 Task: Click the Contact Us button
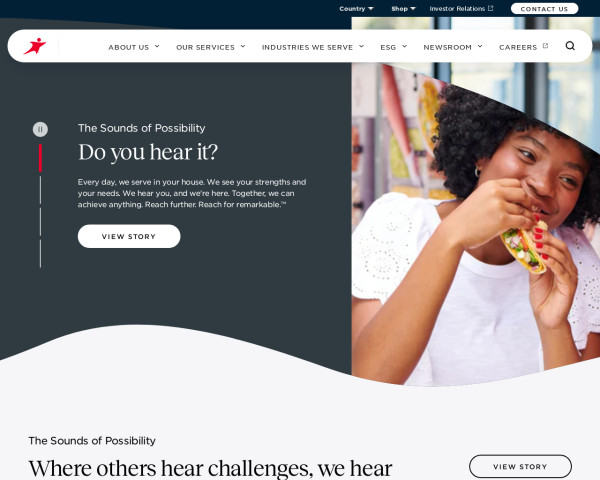click(x=544, y=8)
